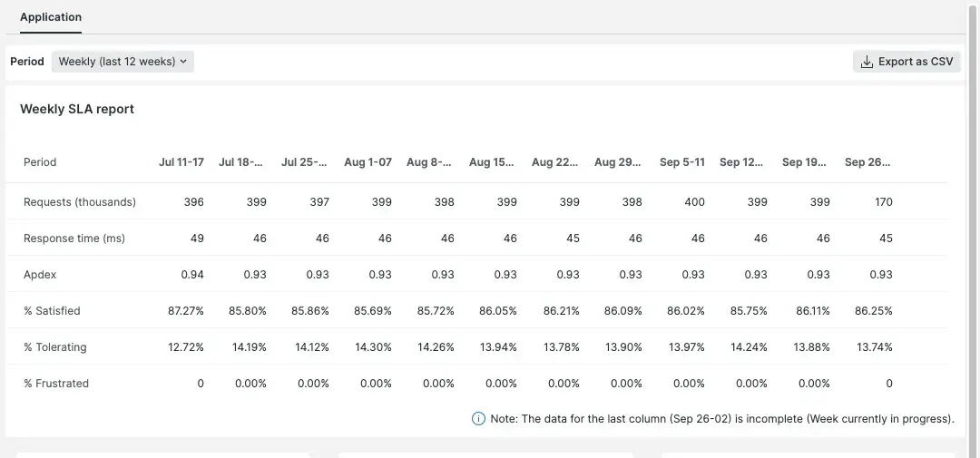Expand the period selector chevron arrow
980x458 pixels.
183,62
